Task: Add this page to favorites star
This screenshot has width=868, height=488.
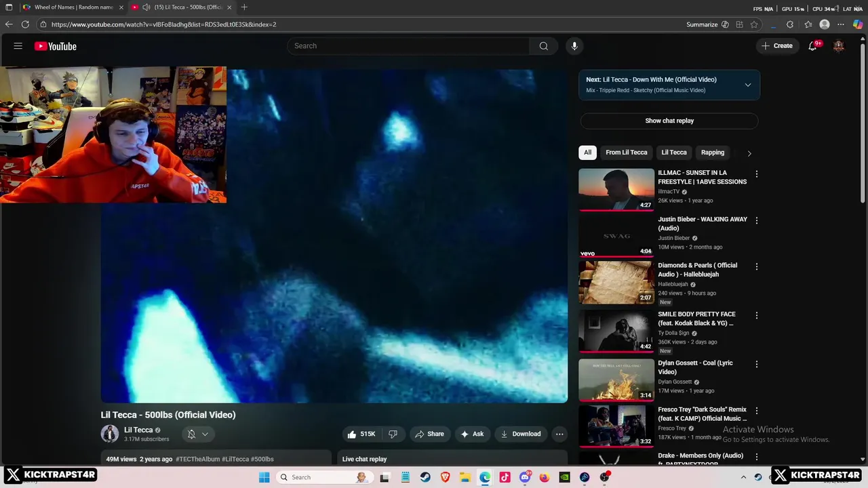Action: click(x=754, y=24)
